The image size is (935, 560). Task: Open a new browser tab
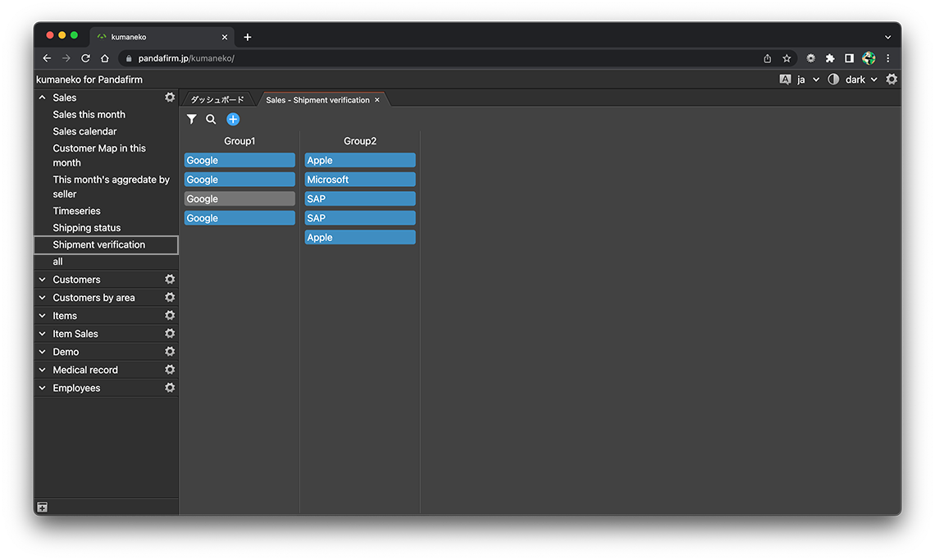(248, 37)
